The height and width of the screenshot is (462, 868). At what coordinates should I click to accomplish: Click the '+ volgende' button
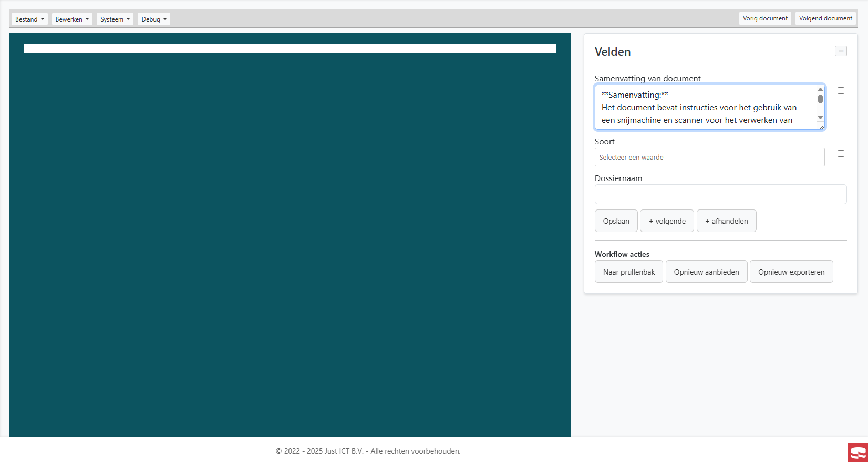pyautogui.click(x=667, y=221)
